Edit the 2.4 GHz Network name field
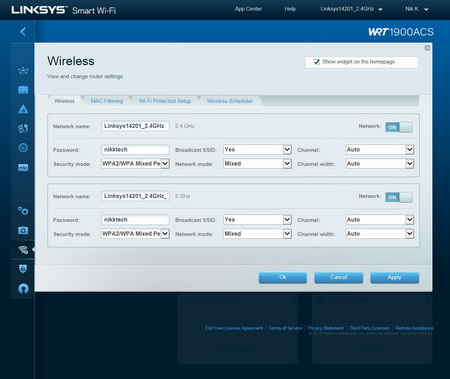The width and height of the screenshot is (450, 379). 135,126
